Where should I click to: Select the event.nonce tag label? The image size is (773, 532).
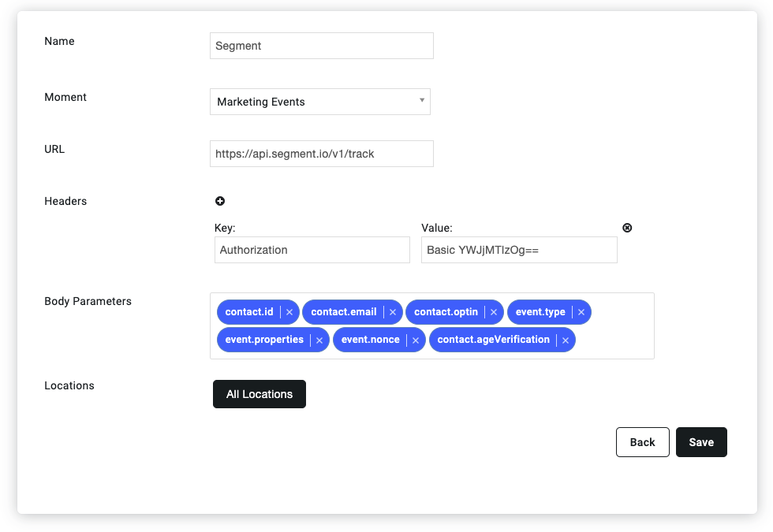click(x=370, y=340)
